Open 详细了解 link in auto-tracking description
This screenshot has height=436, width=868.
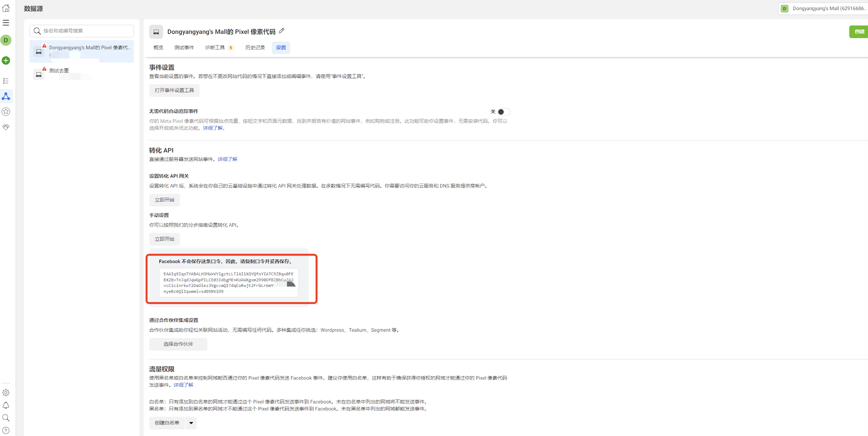click(x=213, y=128)
